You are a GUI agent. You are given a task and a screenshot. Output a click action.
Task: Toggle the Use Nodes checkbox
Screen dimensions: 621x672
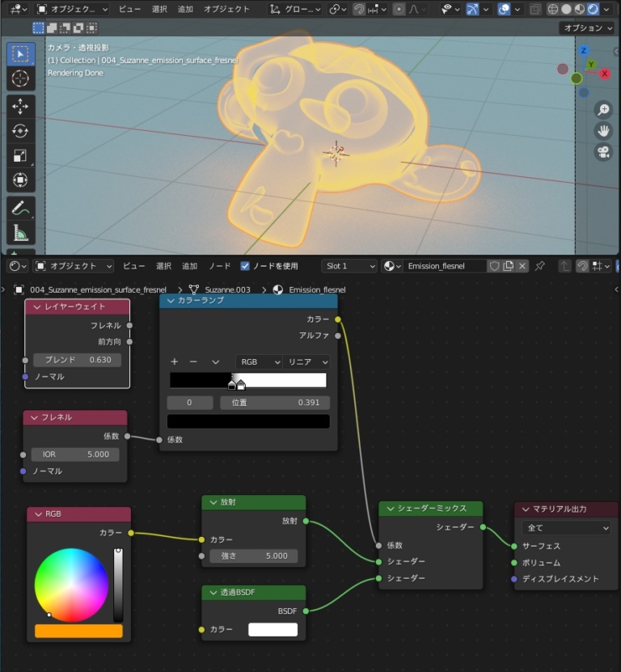click(x=245, y=266)
